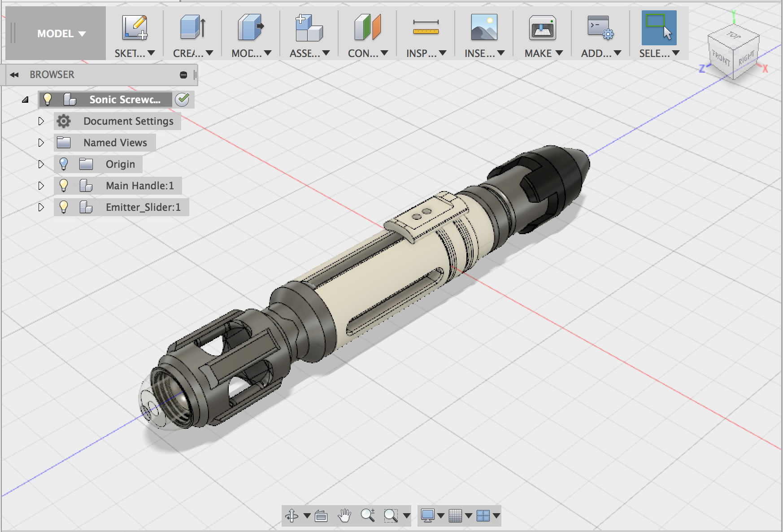The height and width of the screenshot is (532, 783).
Task: Open the ADD-INS menu
Action: (601, 53)
